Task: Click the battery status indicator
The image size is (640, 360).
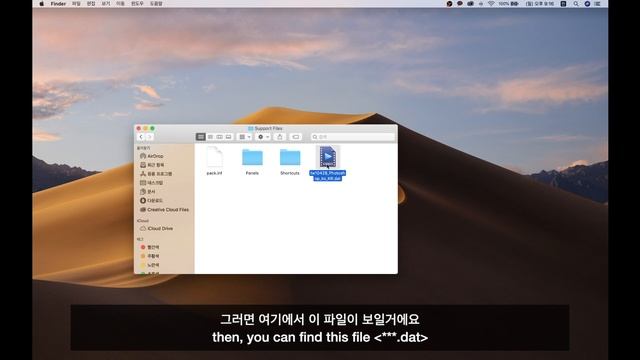Action: 509,4
